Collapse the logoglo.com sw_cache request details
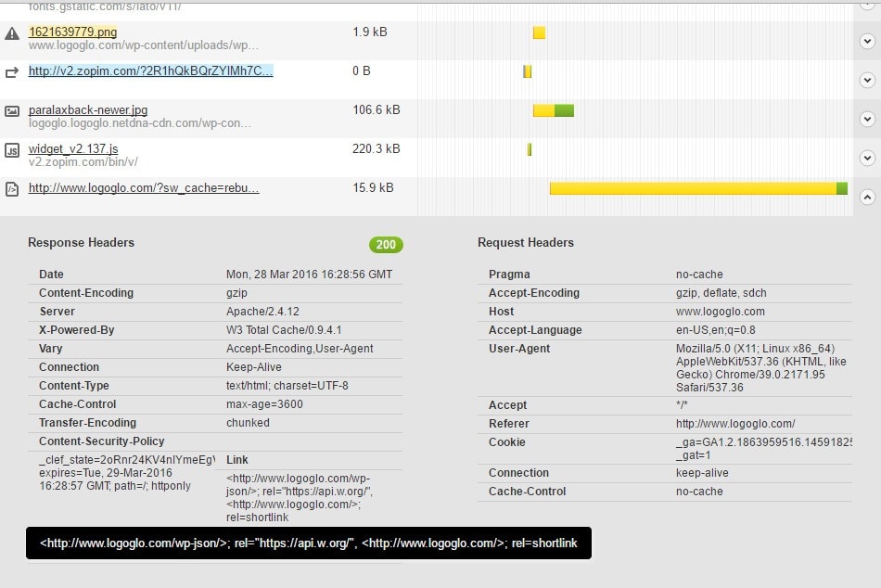Viewport: 881px width, 588px height. pyautogui.click(x=867, y=197)
